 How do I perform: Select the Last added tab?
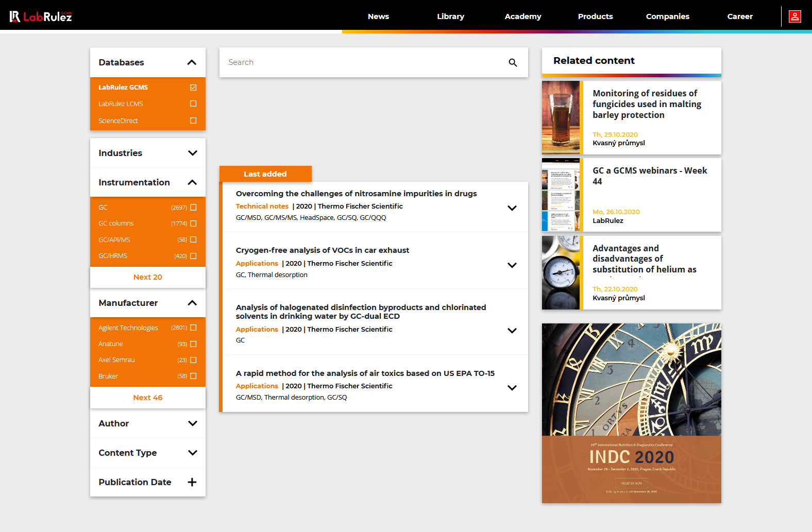(265, 174)
